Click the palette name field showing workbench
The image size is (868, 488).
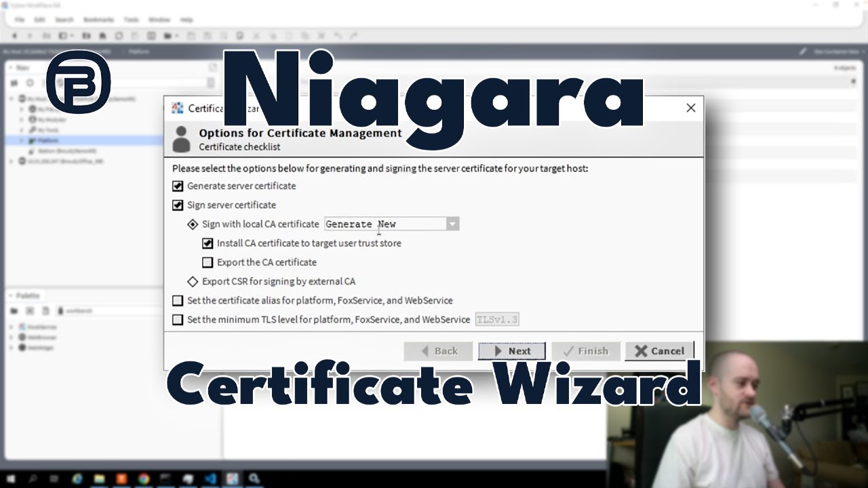pyautogui.click(x=136, y=310)
